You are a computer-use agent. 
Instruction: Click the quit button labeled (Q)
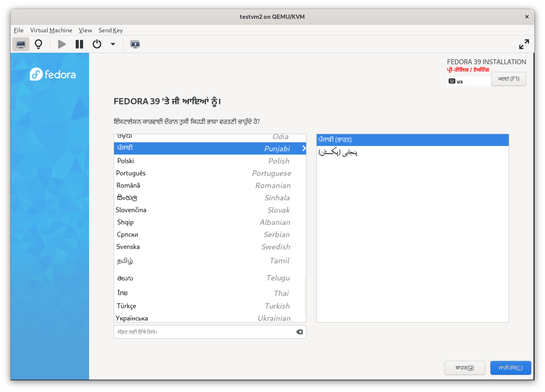(x=465, y=368)
